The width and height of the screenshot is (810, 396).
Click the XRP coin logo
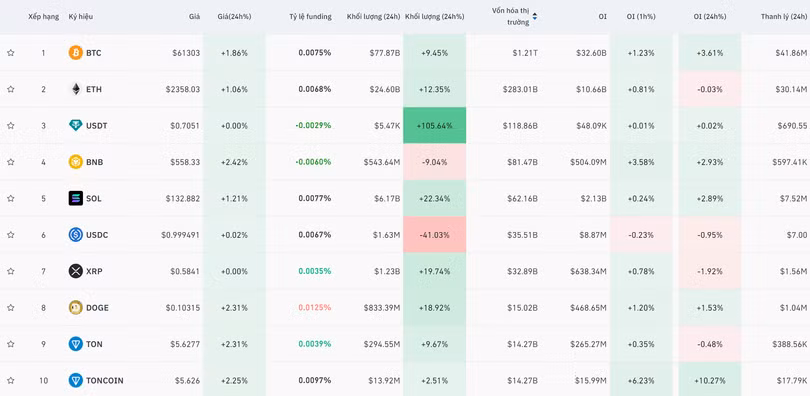click(x=75, y=271)
